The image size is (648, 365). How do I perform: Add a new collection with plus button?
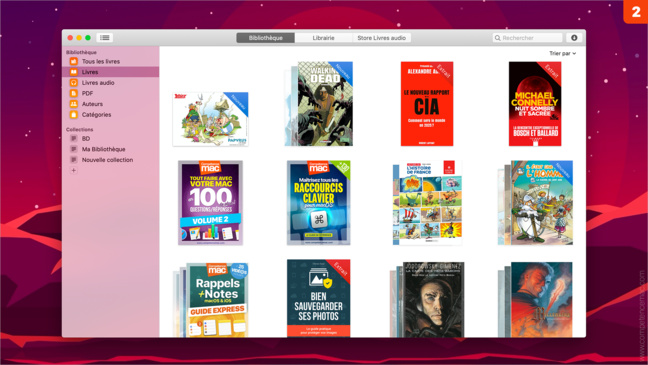pos(74,170)
